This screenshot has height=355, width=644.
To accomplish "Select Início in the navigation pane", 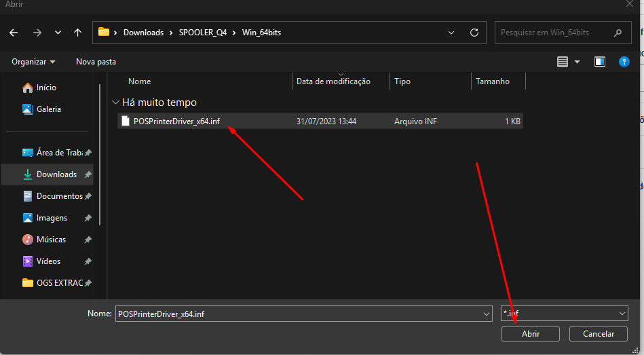I will (x=46, y=88).
